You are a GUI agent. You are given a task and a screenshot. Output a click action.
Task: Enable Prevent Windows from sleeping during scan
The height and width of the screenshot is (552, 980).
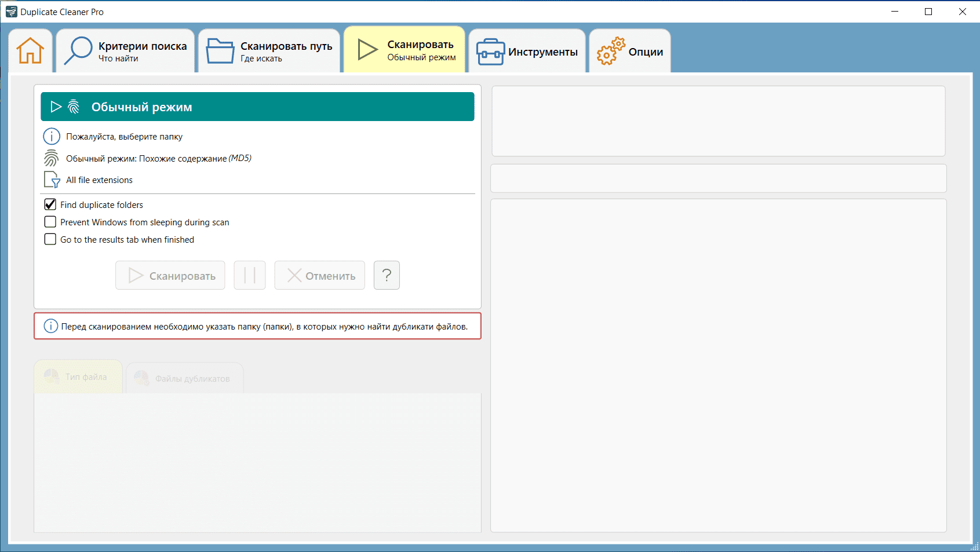50,222
